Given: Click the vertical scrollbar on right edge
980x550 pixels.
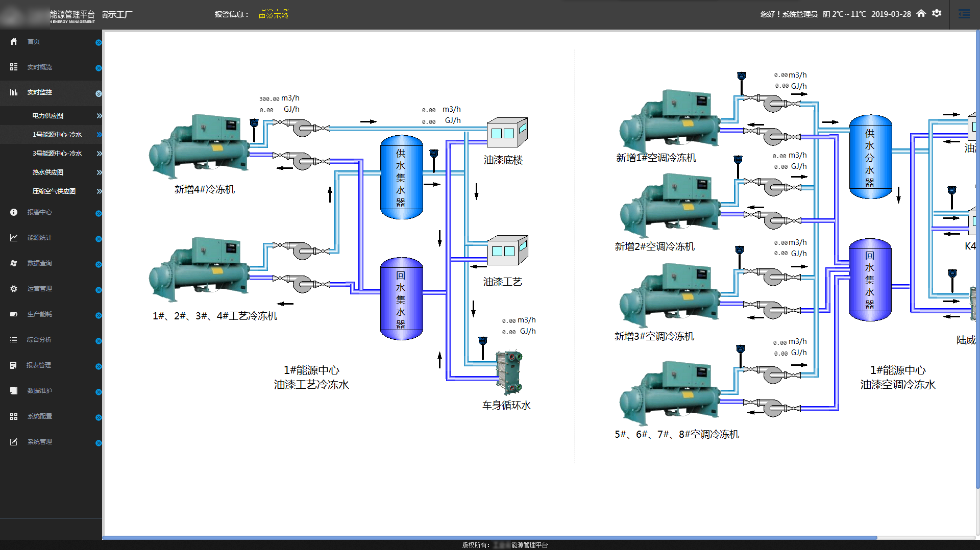Looking at the screenshot, I should coord(977,260).
